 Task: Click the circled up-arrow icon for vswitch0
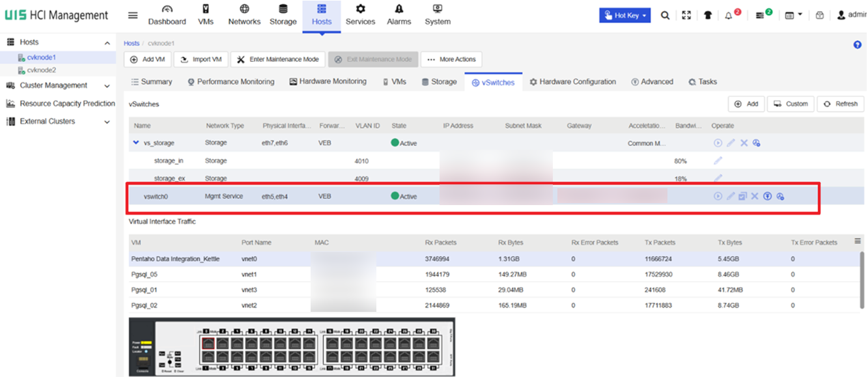768,197
